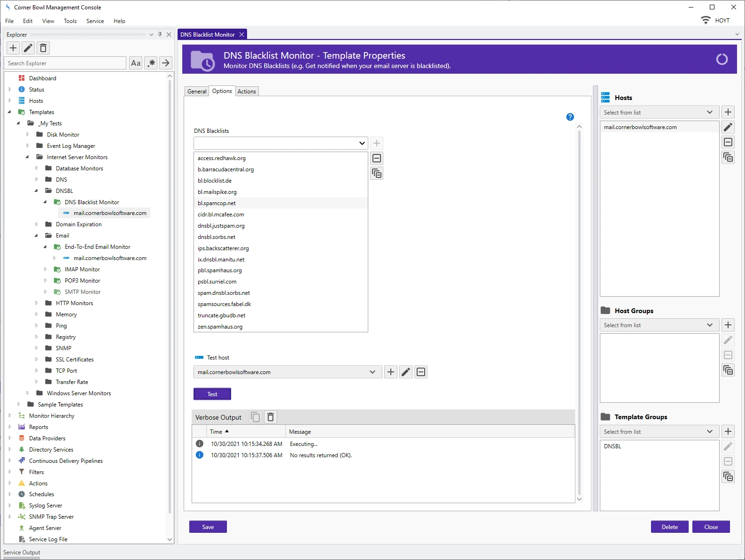Open the Tools menu
The width and height of the screenshot is (745, 560).
pos(70,21)
